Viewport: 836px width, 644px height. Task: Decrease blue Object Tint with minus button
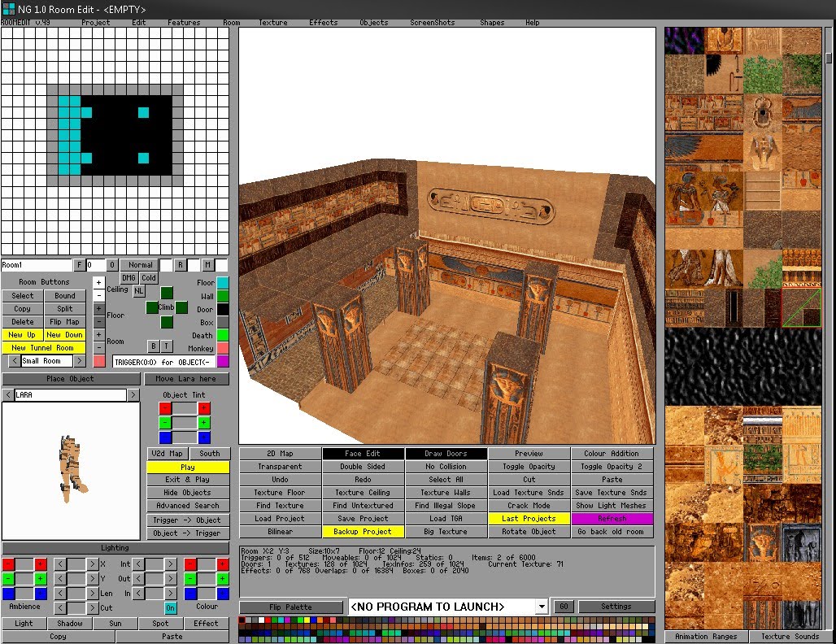click(x=165, y=437)
